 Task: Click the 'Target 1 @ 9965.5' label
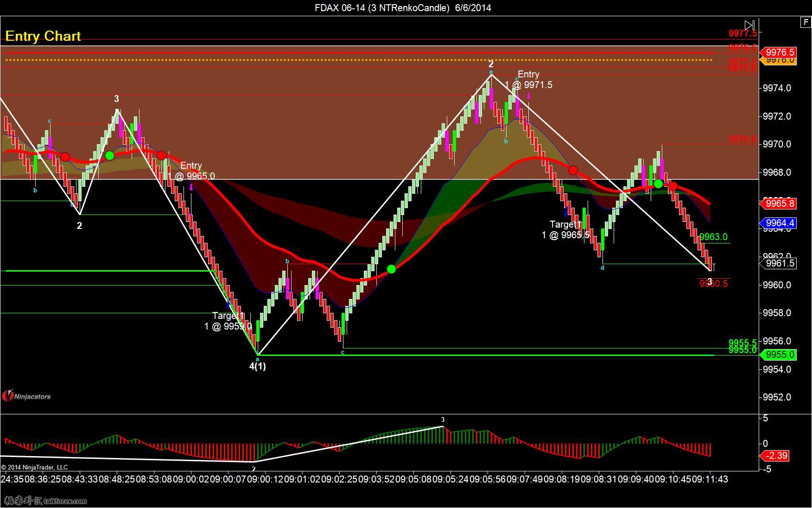click(565, 229)
